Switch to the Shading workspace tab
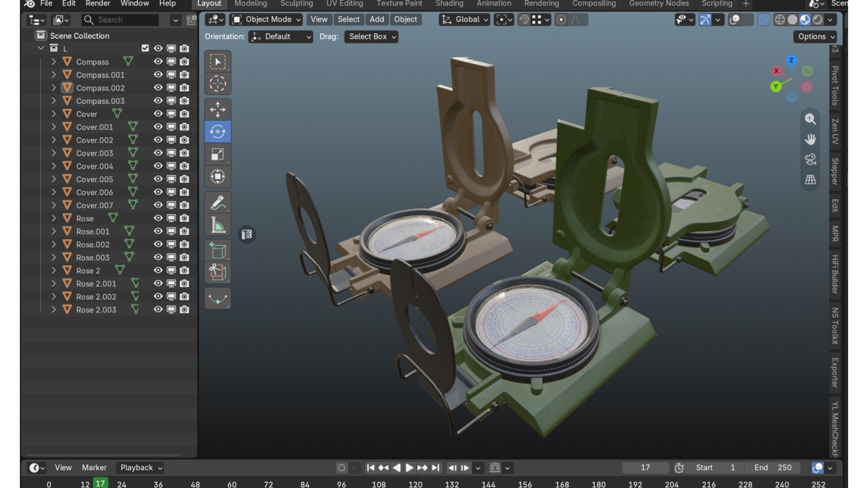The width and height of the screenshot is (868, 488). coord(449,4)
